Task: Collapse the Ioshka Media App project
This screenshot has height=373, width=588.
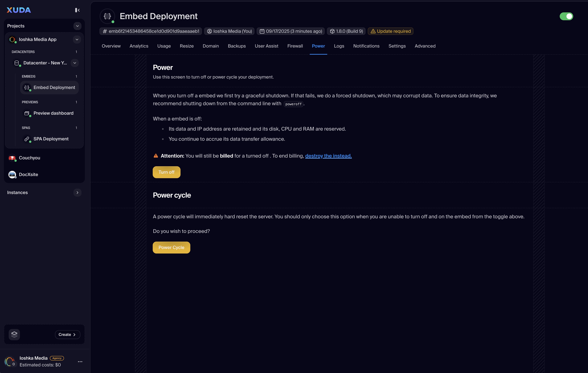Action: coord(77,40)
